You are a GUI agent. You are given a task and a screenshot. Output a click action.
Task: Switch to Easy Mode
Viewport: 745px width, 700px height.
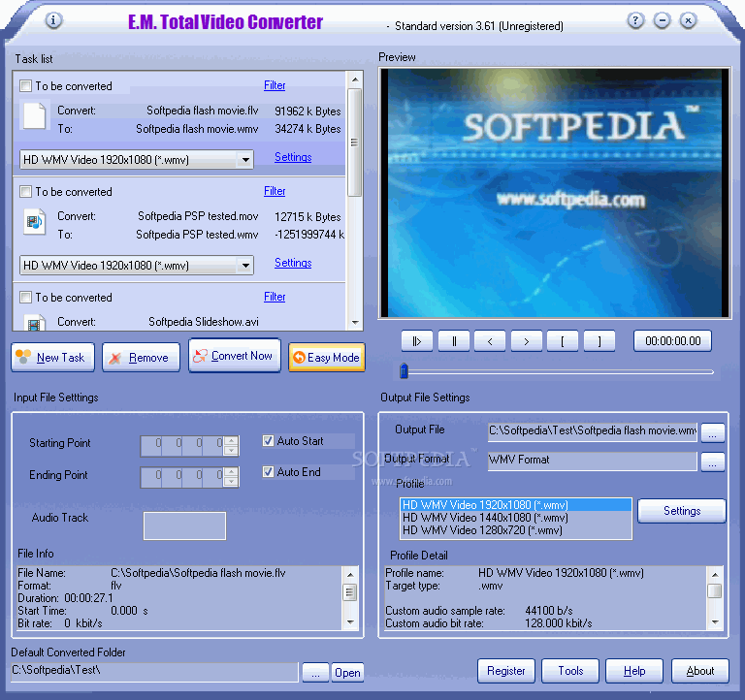(x=327, y=357)
